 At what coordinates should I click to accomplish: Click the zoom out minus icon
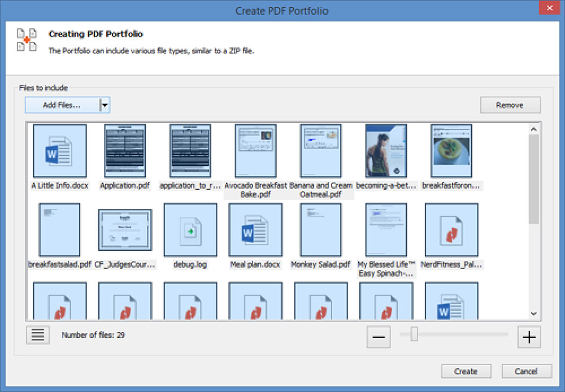(x=378, y=337)
